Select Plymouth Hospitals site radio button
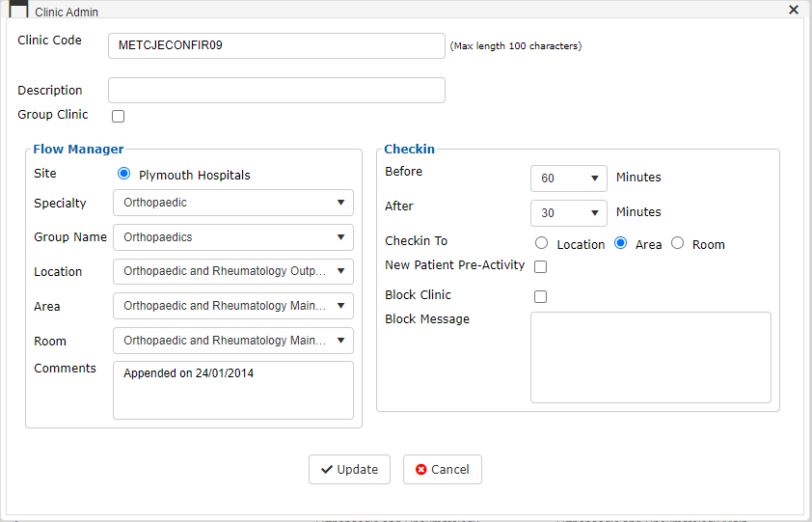This screenshot has width=812, height=522. [123, 174]
